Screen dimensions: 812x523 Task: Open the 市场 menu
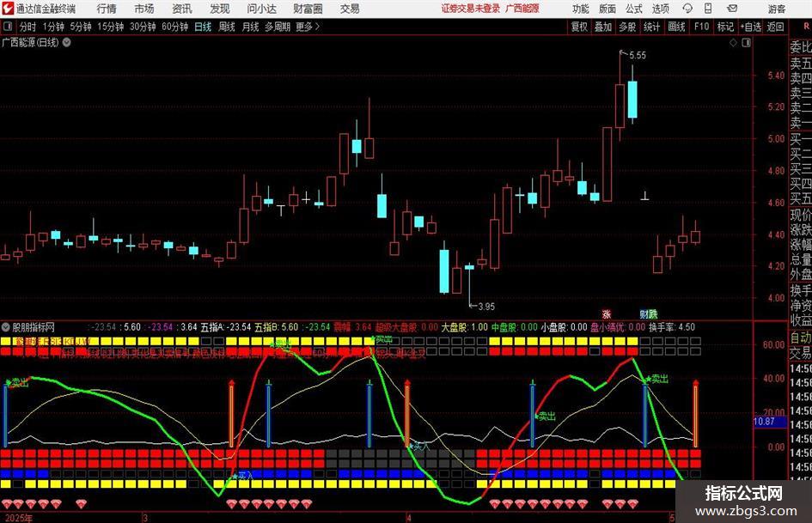[144, 9]
